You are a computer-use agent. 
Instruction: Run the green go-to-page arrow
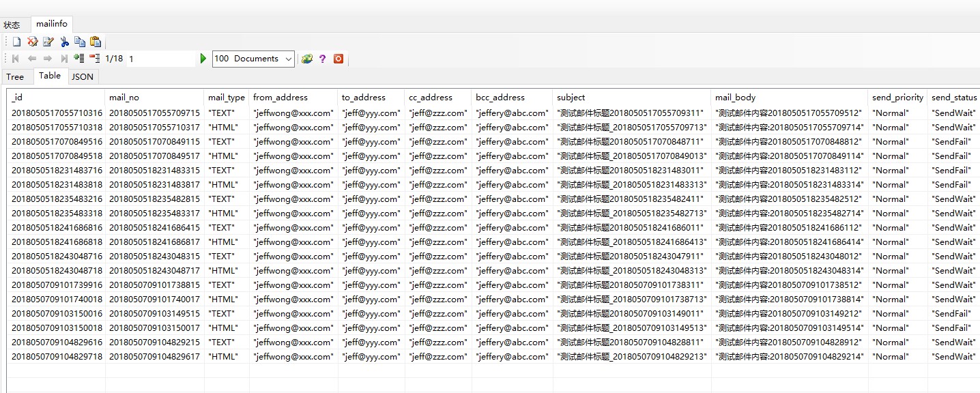pyautogui.click(x=203, y=59)
